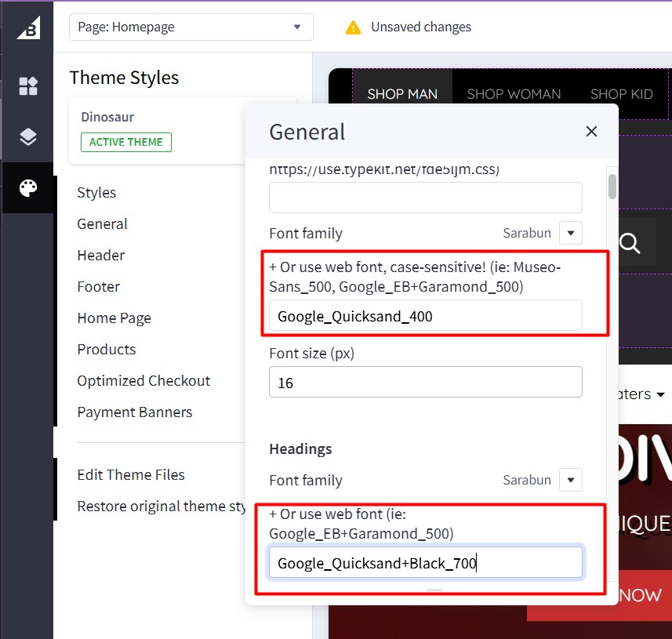This screenshot has width=672, height=639.
Task: Click the Unsaved changes text
Action: (421, 27)
